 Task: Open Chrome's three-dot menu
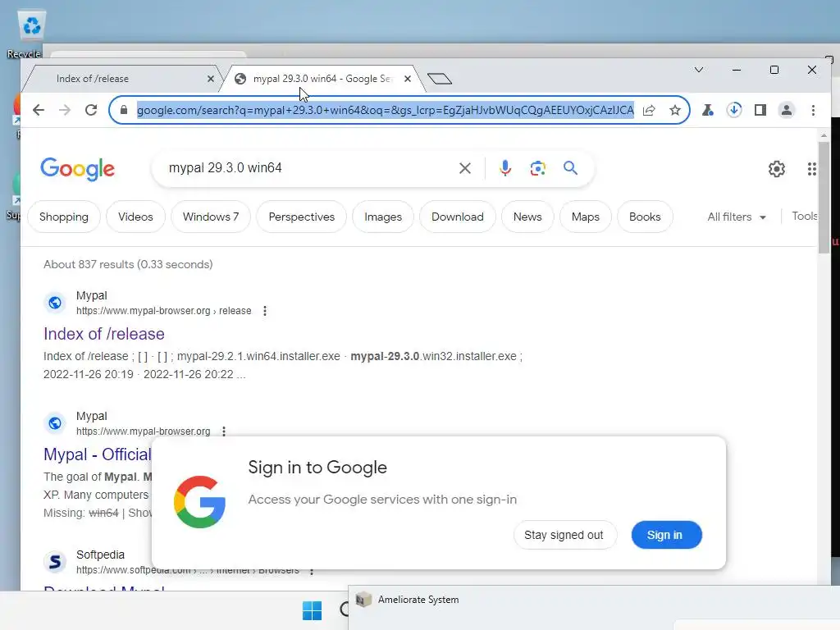tap(813, 111)
